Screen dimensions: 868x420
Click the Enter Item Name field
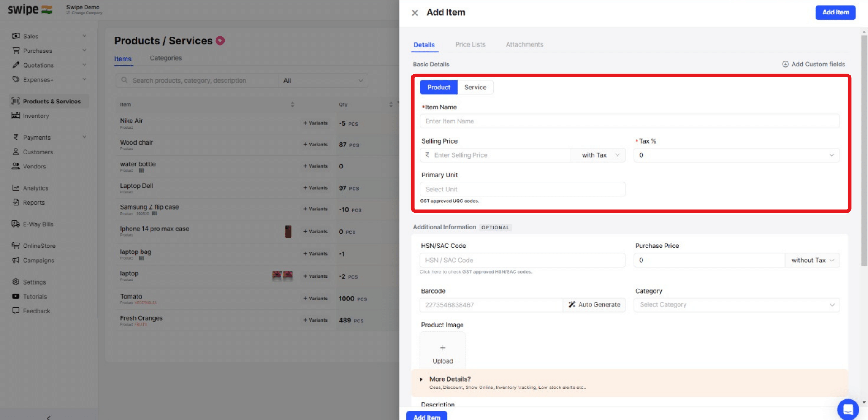pos(629,121)
